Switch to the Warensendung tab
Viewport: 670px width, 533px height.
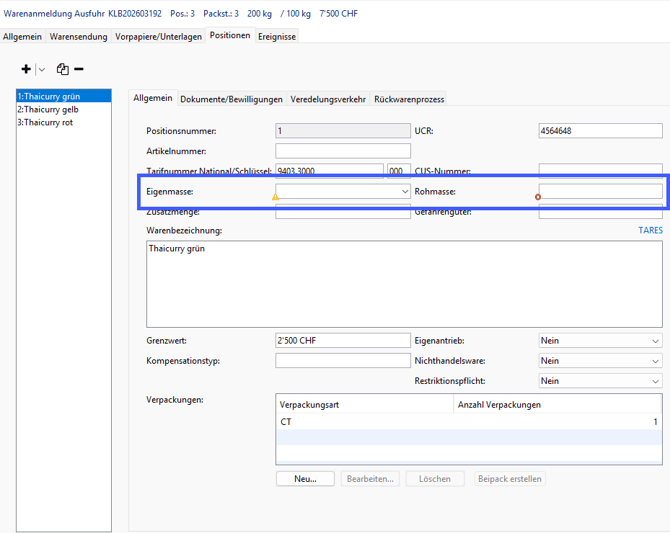point(79,36)
